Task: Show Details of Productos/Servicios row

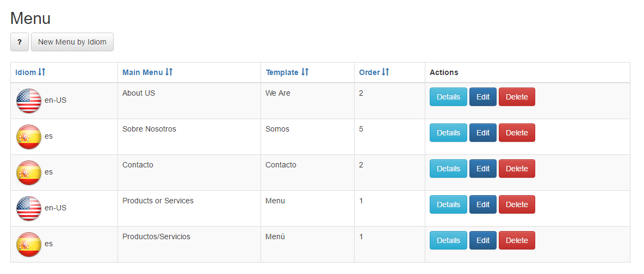Action: point(448,240)
